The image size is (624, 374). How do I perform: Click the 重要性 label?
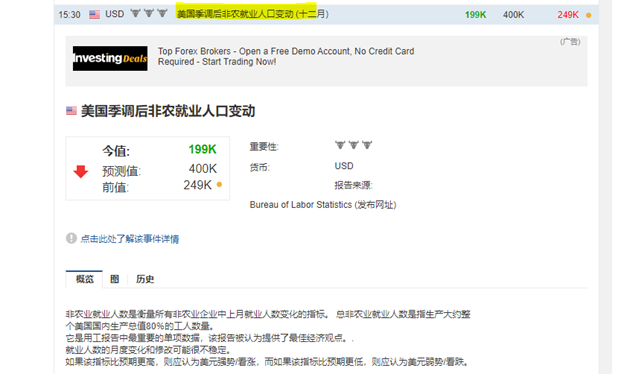pos(264,147)
